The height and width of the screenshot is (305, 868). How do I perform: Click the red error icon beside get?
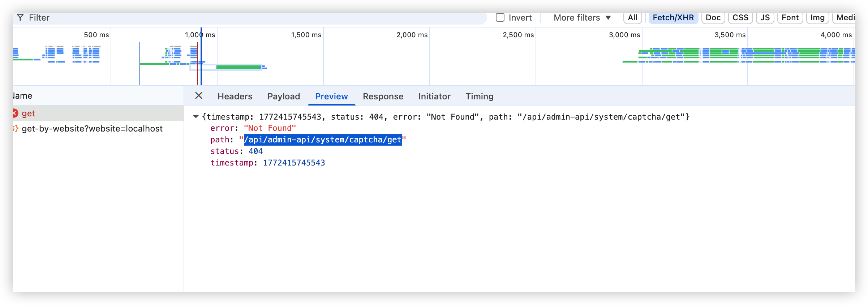(15, 113)
